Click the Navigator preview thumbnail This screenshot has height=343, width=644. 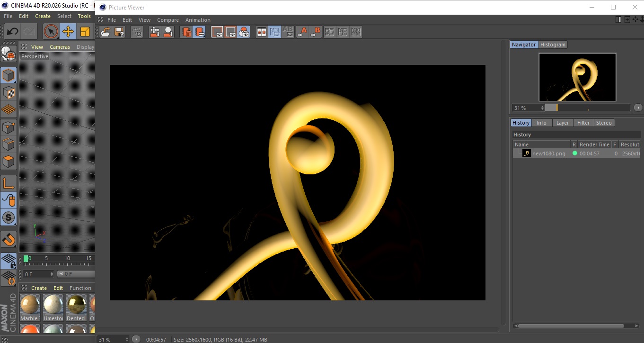[577, 77]
